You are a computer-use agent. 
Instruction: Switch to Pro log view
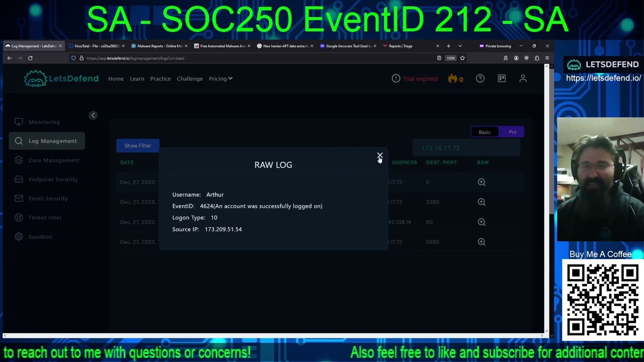coord(512,132)
